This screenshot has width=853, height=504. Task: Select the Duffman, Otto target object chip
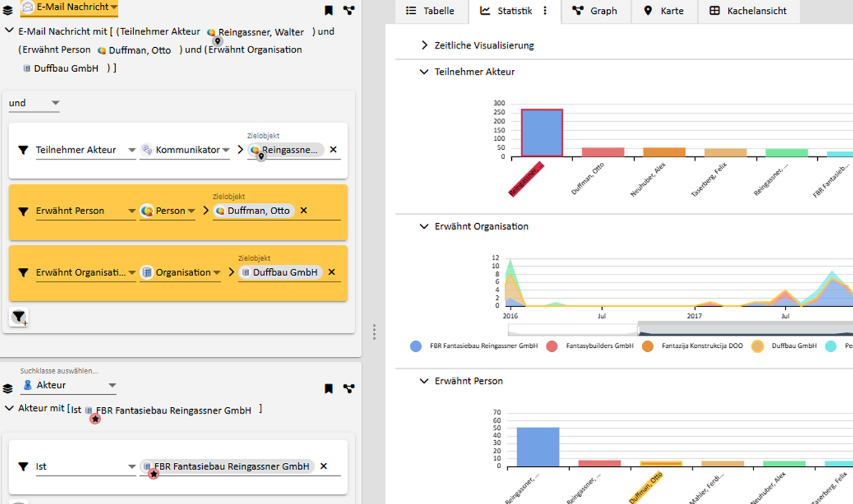pyautogui.click(x=253, y=211)
